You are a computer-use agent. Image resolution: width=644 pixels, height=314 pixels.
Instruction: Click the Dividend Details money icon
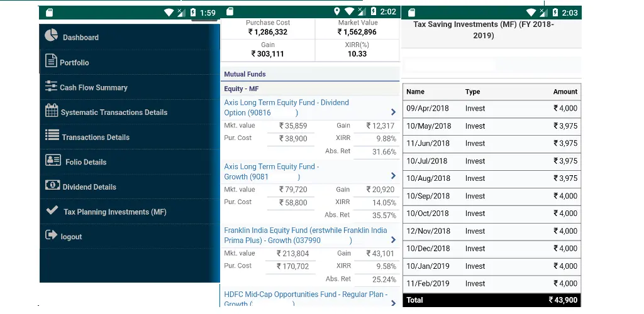tap(52, 185)
